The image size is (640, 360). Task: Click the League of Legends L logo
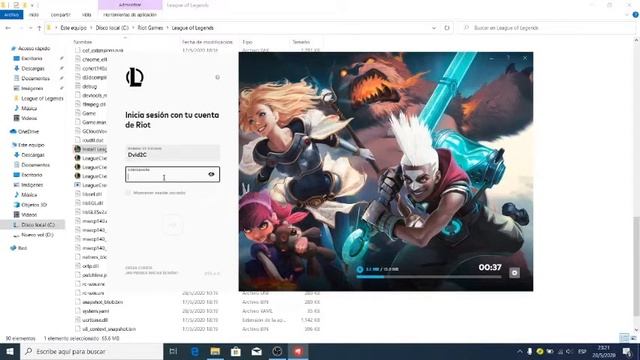[x=135, y=77]
